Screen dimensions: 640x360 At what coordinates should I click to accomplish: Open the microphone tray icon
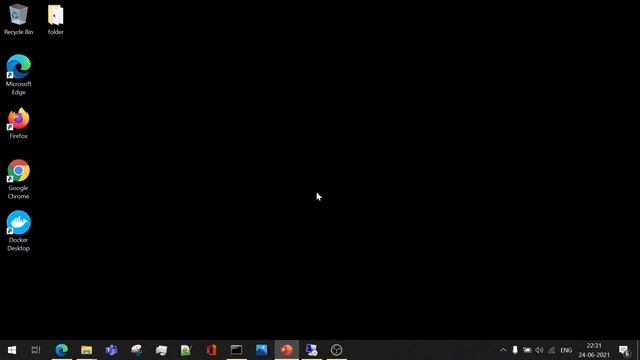click(515, 350)
